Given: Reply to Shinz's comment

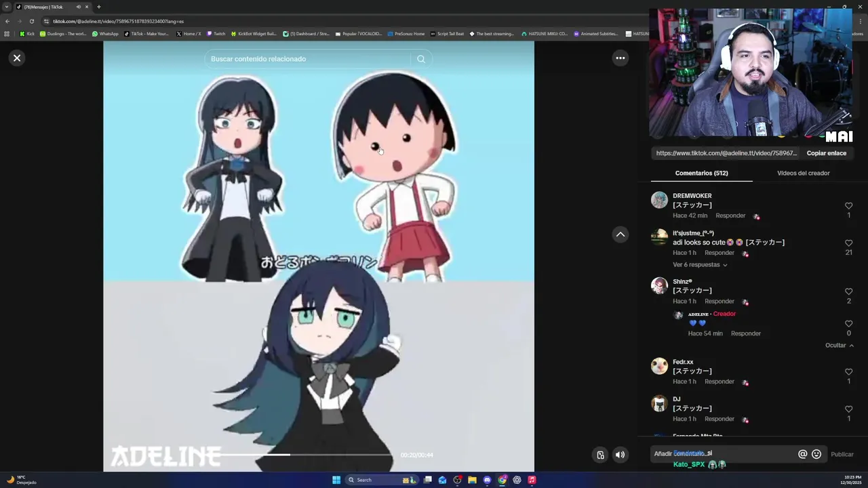Looking at the screenshot, I should (719, 301).
